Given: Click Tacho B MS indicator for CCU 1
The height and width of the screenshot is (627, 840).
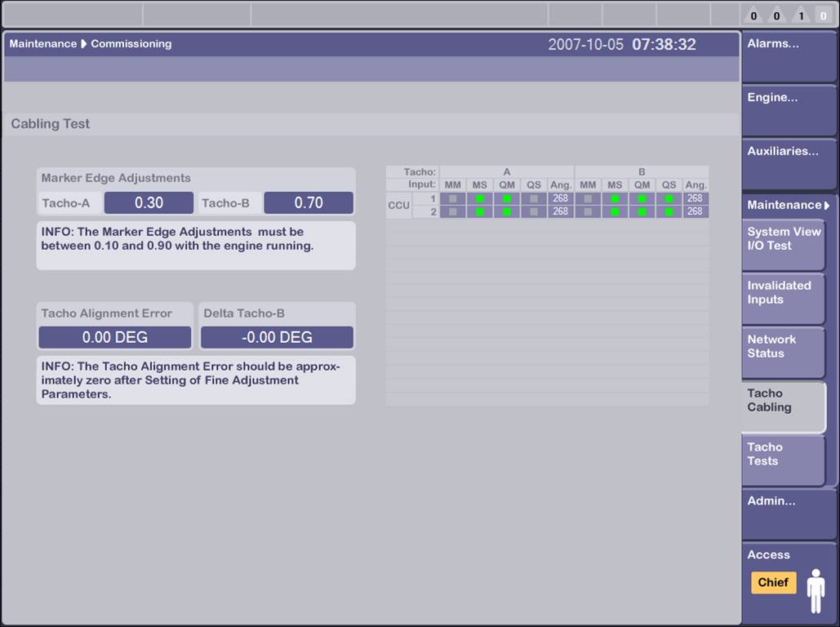Looking at the screenshot, I should tap(615, 198).
